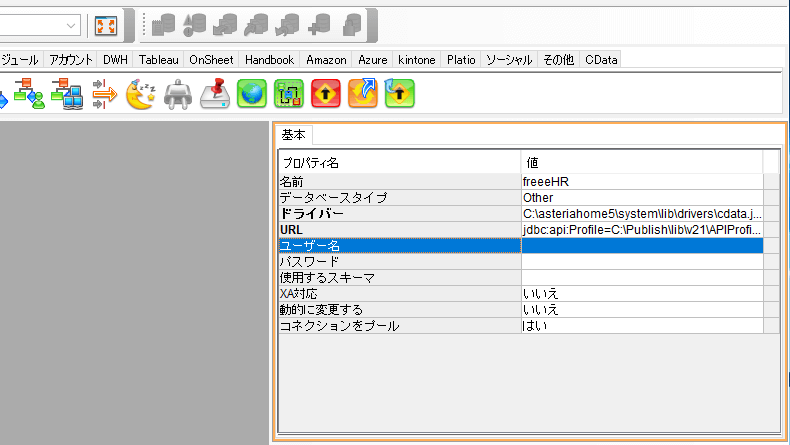790x445 pixels.
Task: Switch to the Handbook palette tab
Action: [270, 60]
